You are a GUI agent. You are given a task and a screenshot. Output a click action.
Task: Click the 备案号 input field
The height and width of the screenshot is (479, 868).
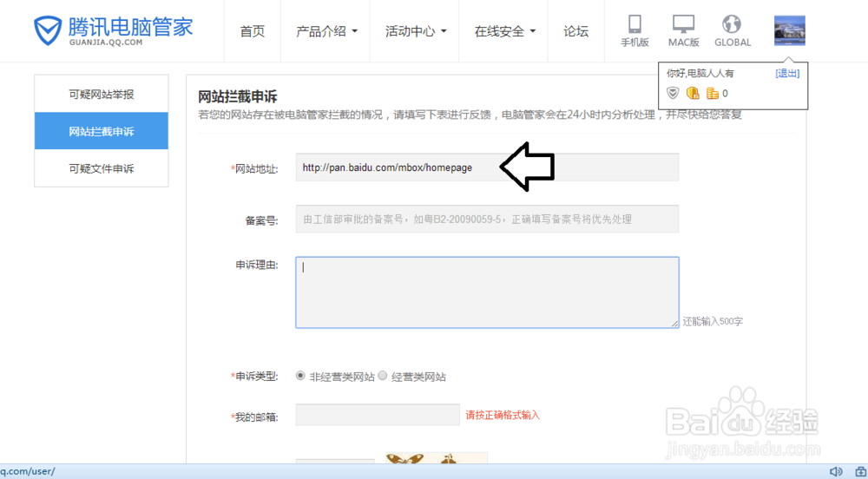[487, 219]
